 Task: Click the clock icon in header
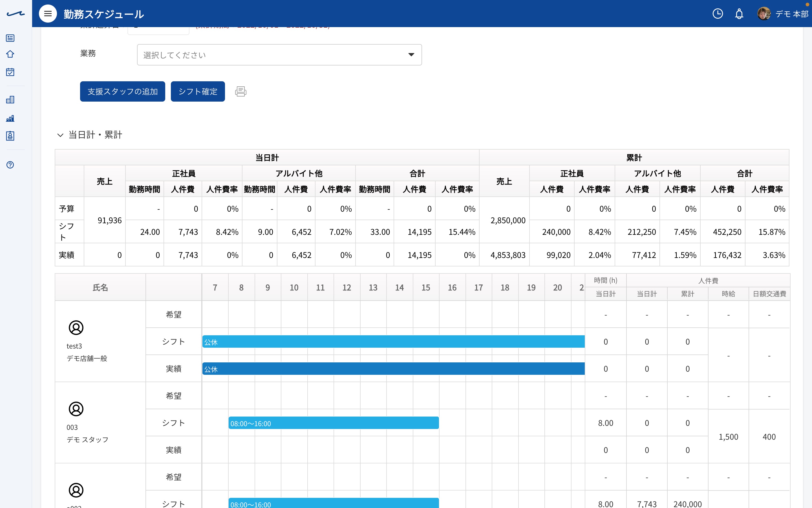point(718,14)
